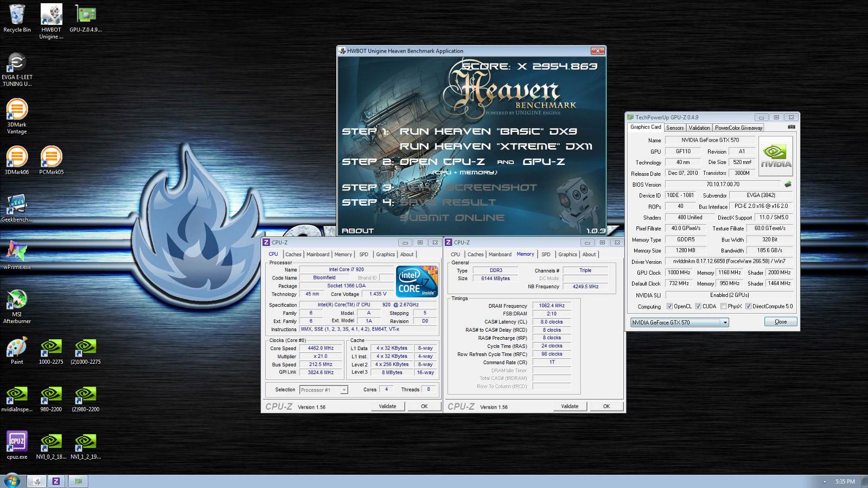Click Core Voltage value 1.435 V

(378, 294)
